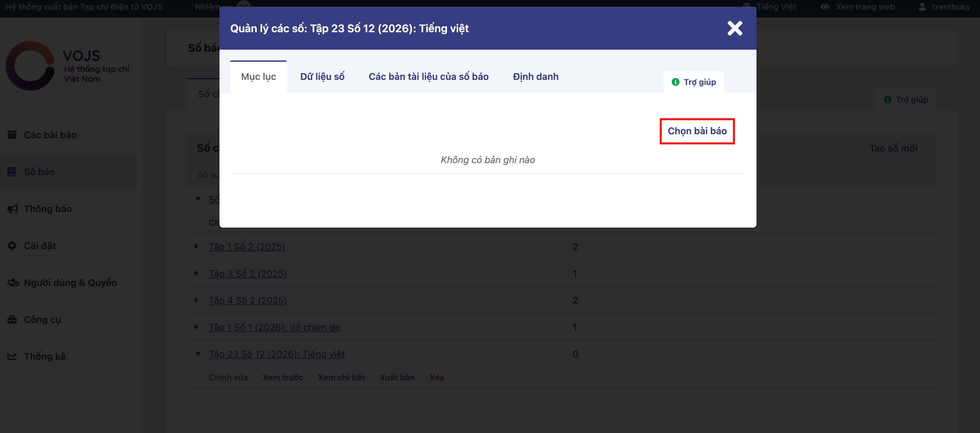Viewport: 980px width, 433px height.
Task: Click the Các bài báo archive icon in sidebar
Action: point(12,135)
